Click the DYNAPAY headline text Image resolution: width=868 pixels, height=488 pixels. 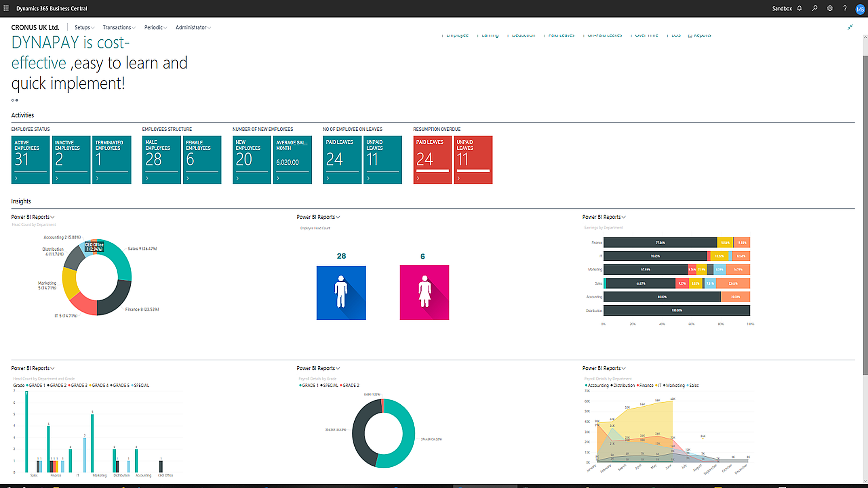(99, 63)
